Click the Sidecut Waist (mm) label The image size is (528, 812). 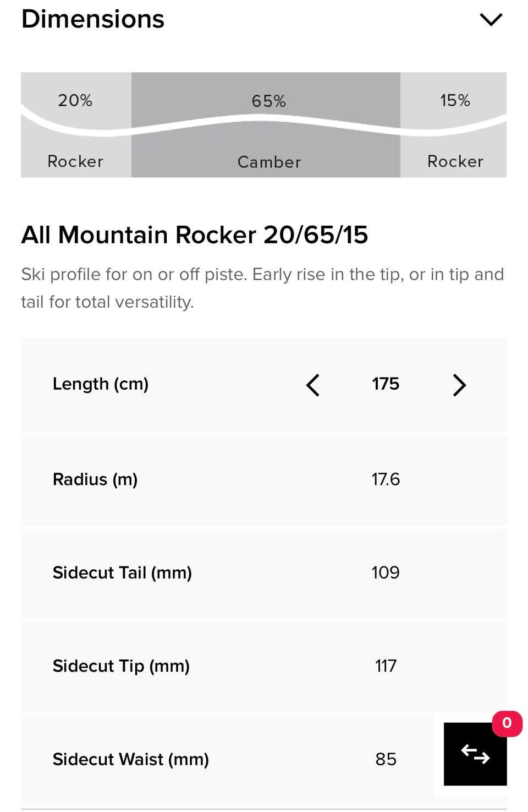(x=131, y=760)
